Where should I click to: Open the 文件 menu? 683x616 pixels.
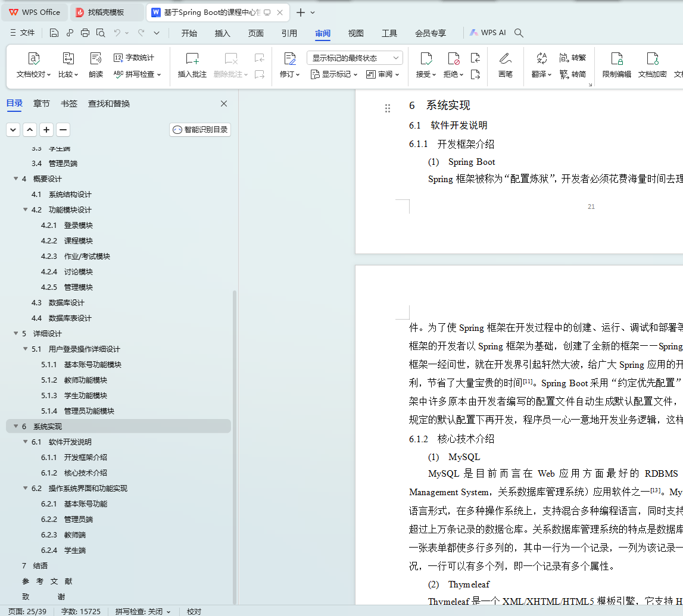tap(23, 33)
